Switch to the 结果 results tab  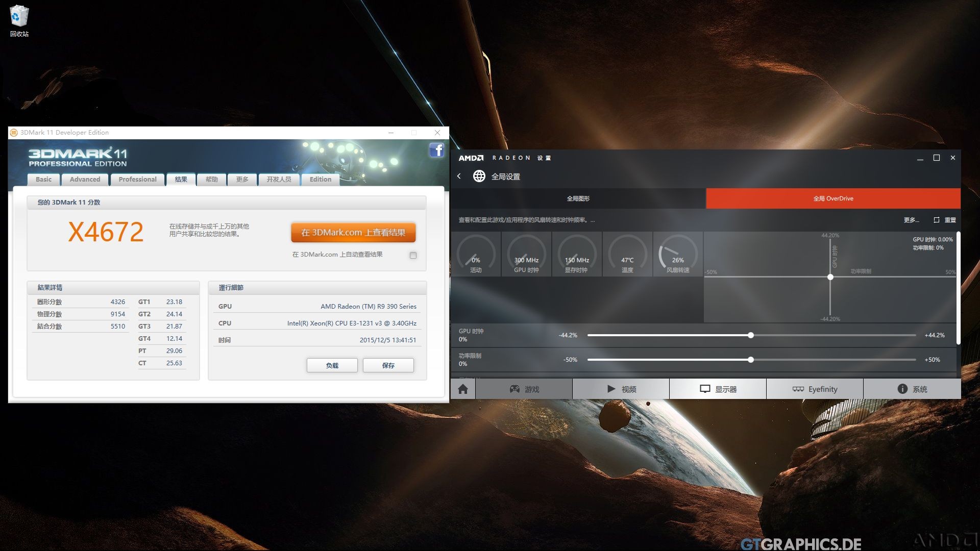(181, 180)
